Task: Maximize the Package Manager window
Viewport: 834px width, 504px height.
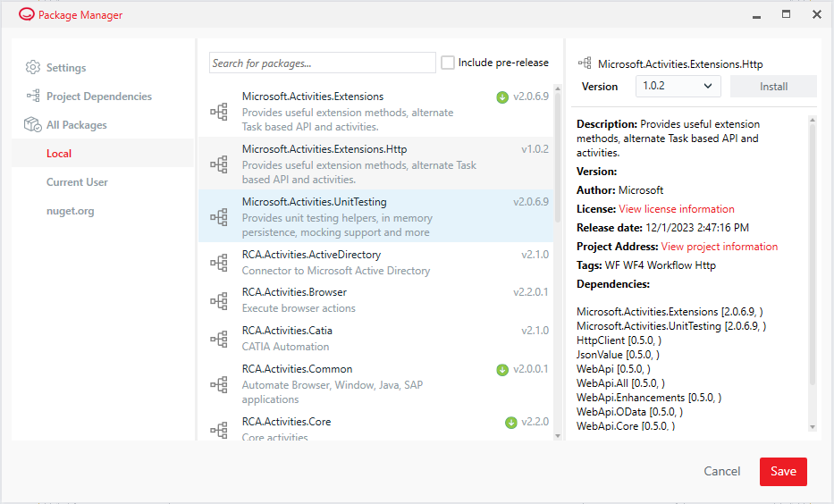Action: pyautogui.click(x=786, y=14)
